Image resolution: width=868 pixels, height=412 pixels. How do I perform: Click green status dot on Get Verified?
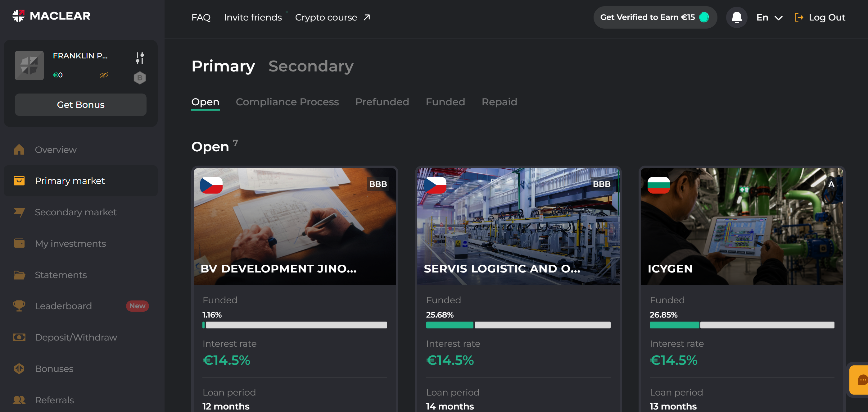click(x=704, y=17)
